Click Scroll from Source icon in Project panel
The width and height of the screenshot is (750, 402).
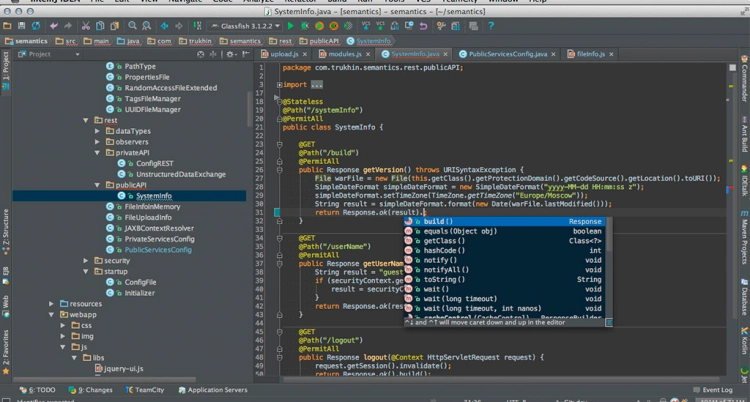click(201, 54)
